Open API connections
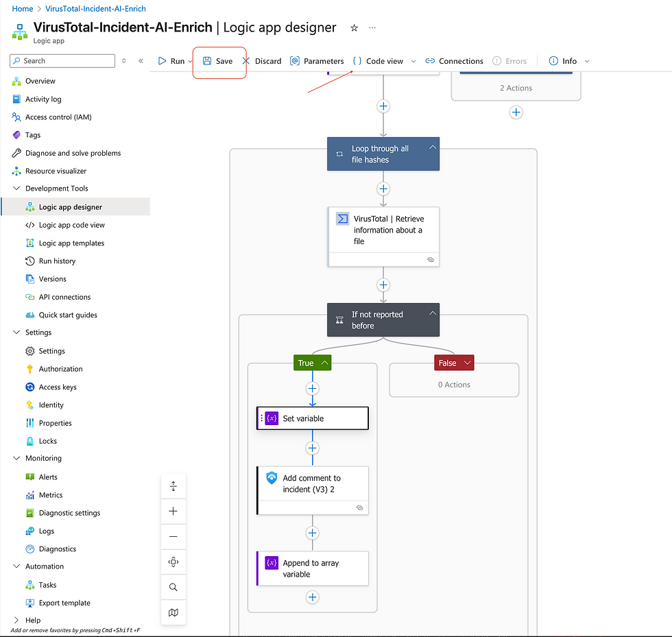Image resolution: width=672 pixels, height=637 pixels. click(64, 297)
